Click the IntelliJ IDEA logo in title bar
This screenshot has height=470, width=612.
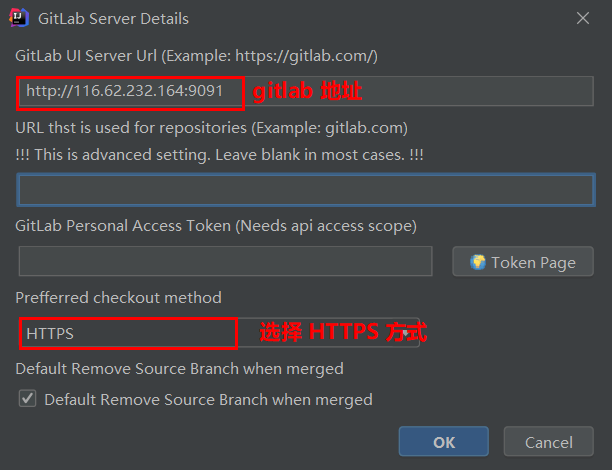tap(19, 18)
